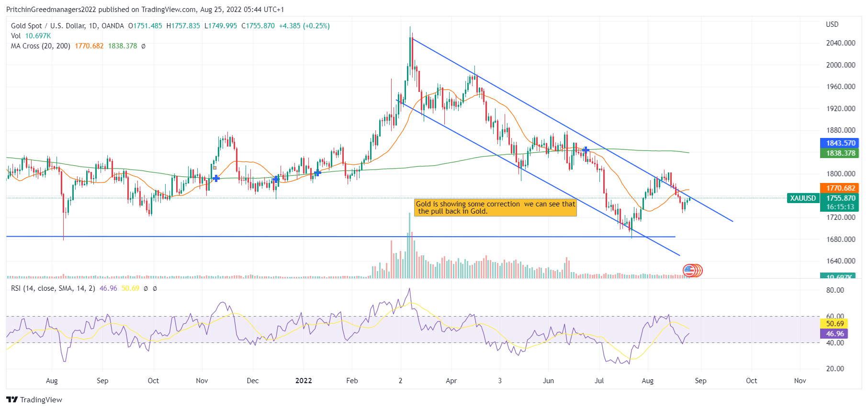Click the open price O1751.485
Screen dimensions: 868x410
[x=145, y=26]
